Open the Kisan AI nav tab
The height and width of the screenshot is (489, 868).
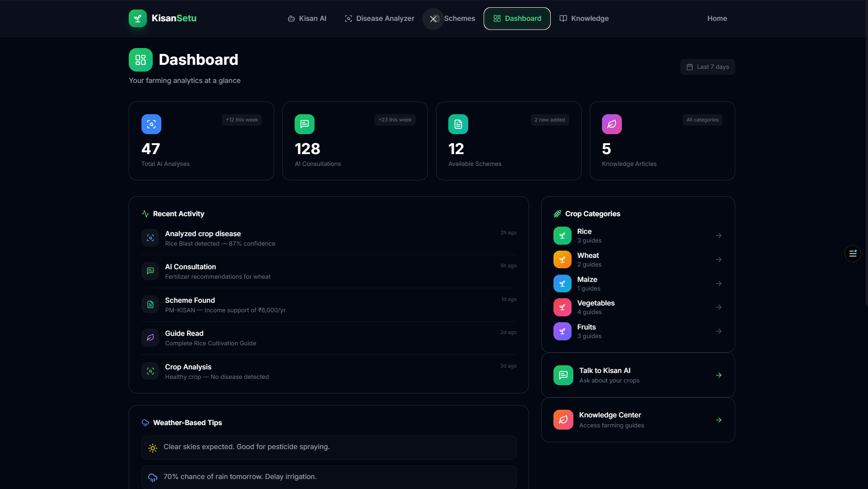[x=307, y=19]
